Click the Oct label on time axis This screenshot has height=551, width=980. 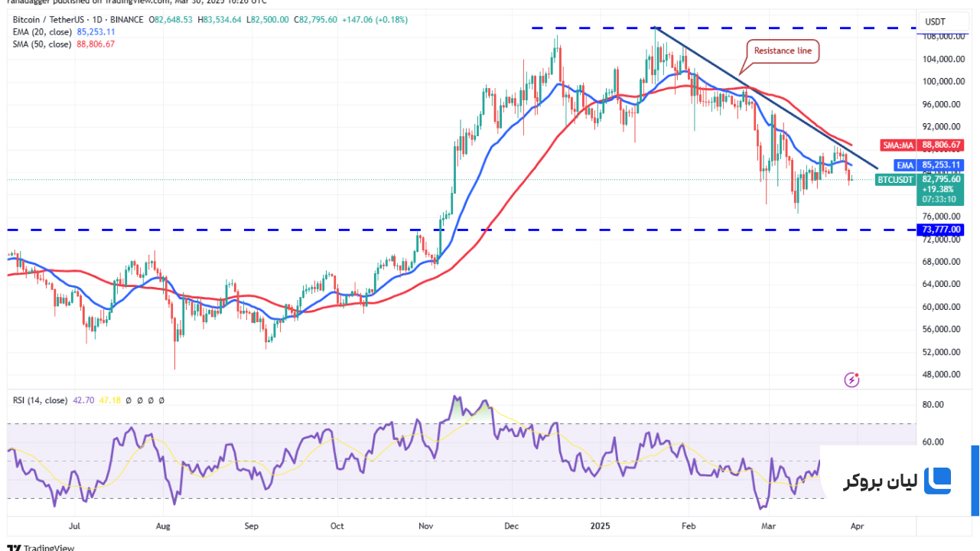tap(337, 527)
